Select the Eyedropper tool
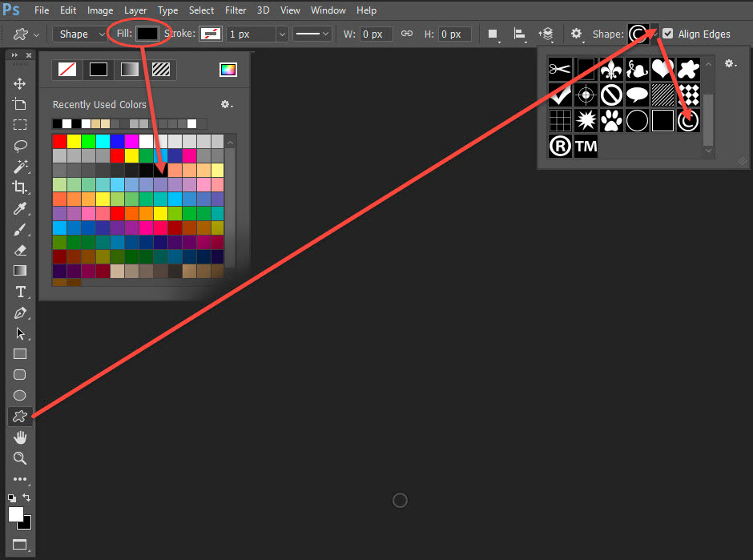 click(x=20, y=208)
